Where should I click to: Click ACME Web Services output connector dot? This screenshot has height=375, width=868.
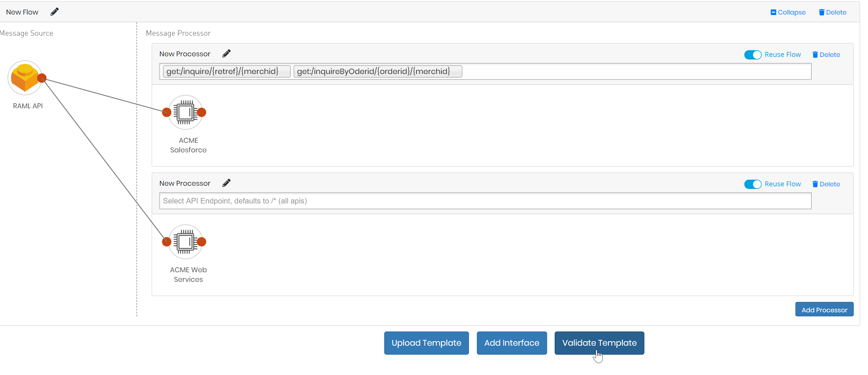pos(202,241)
